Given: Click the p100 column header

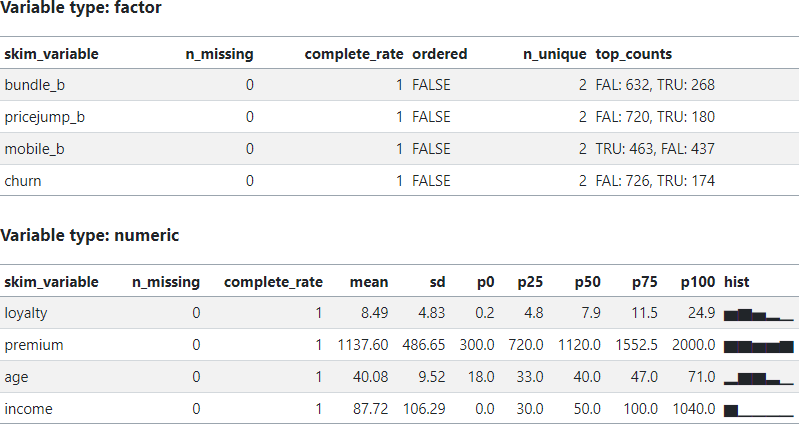Looking at the screenshot, I should [x=698, y=282].
